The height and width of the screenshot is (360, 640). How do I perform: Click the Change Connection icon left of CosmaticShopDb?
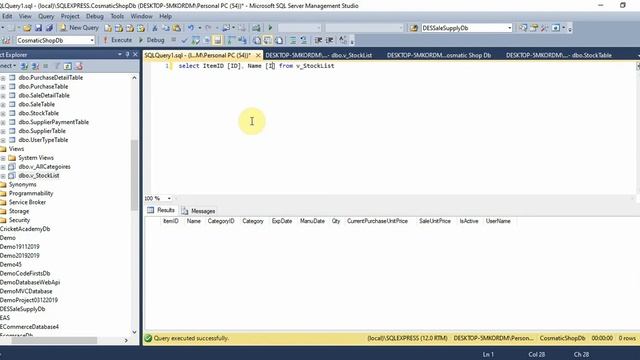[6, 40]
